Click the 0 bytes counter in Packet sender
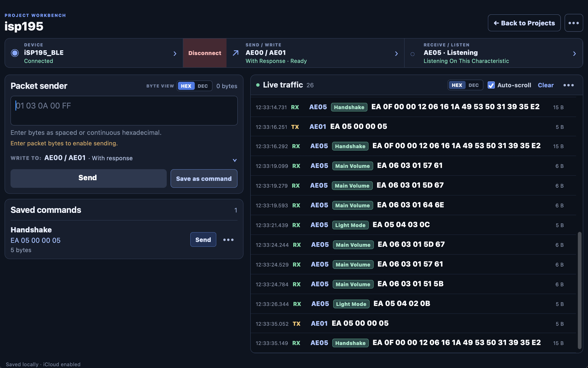Image resolution: width=588 pixels, height=368 pixels. [x=227, y=86]
